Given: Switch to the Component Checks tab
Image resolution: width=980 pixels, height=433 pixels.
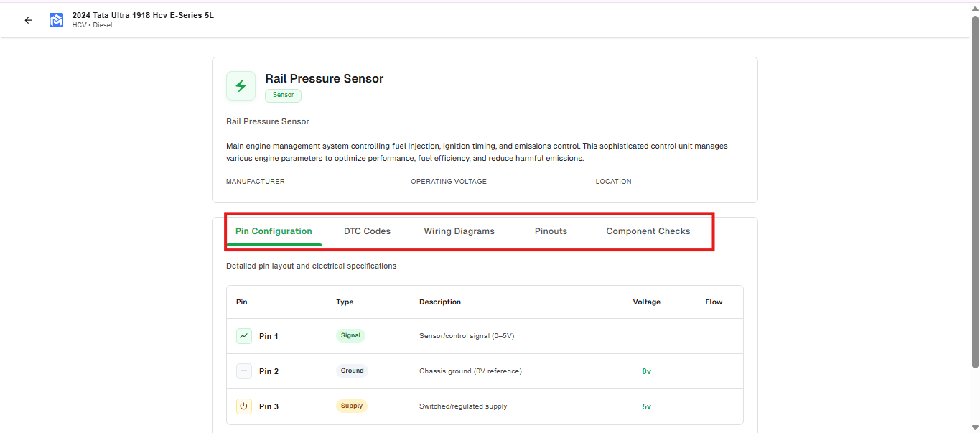Looking at the screenshot, I should (x=648, y=231).
